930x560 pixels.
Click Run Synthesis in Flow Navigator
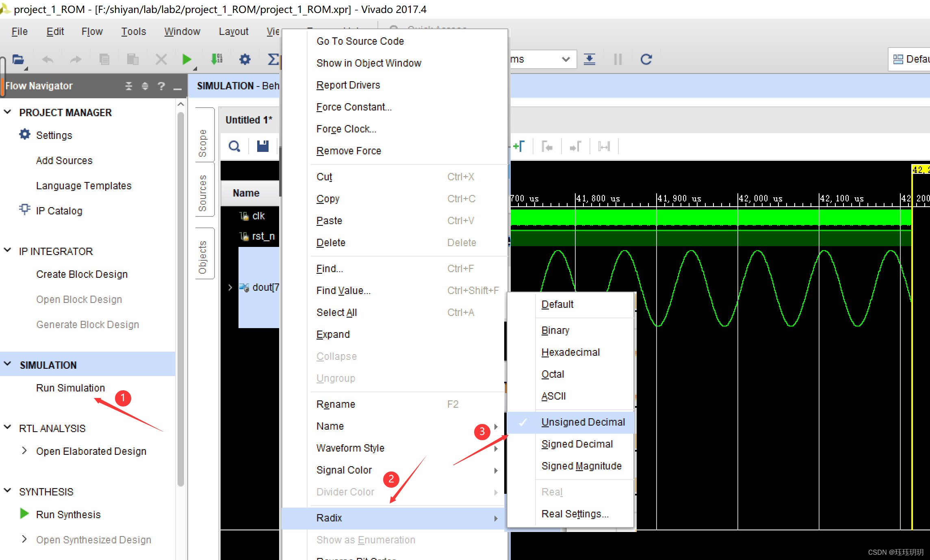[68, 514]
